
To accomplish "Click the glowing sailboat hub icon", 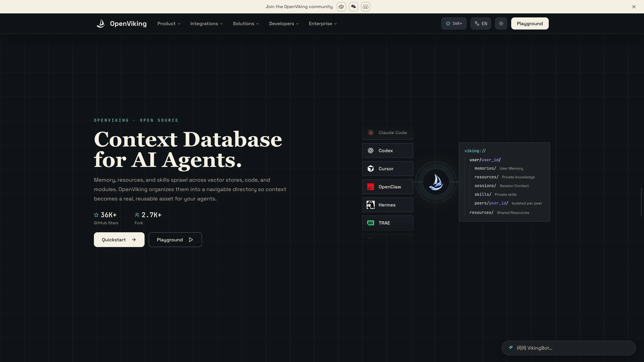I will click(436, 182).
